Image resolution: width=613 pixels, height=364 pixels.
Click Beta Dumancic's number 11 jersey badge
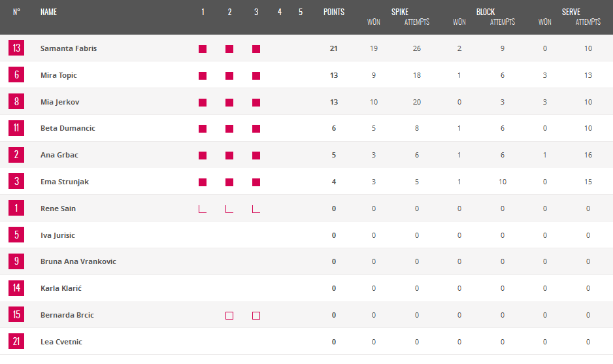[x=16, y=128]
